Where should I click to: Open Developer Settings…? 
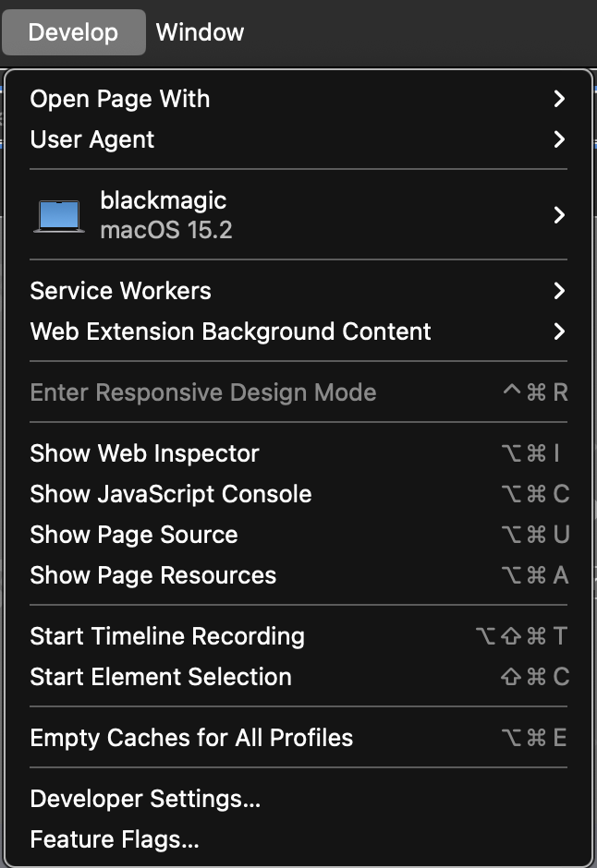(145, 799)
